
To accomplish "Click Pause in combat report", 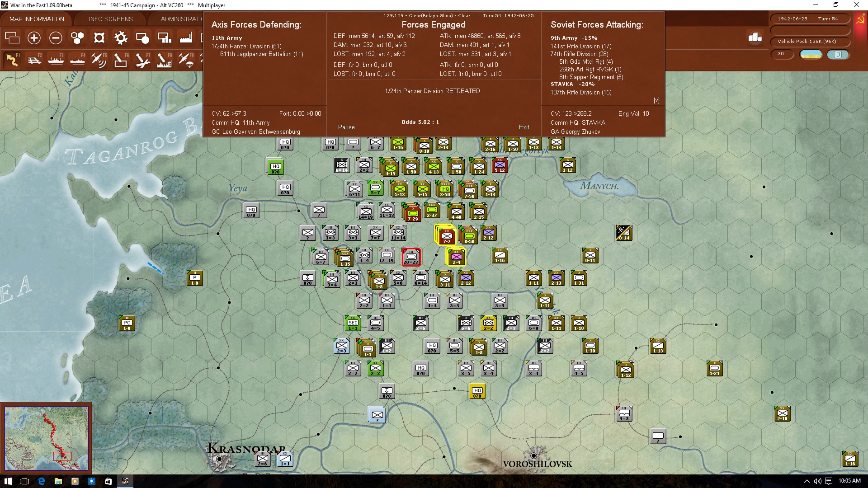I will 346,127.
